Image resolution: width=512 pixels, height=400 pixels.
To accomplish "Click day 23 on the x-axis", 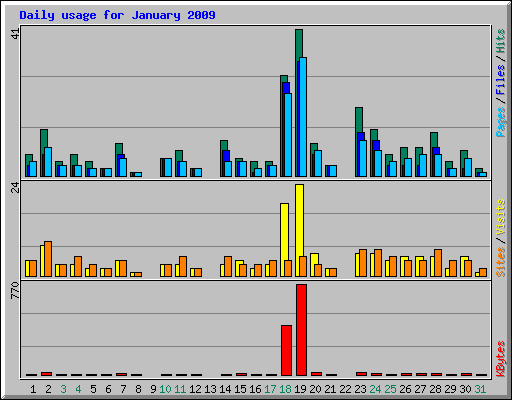I will coord(360,389).
